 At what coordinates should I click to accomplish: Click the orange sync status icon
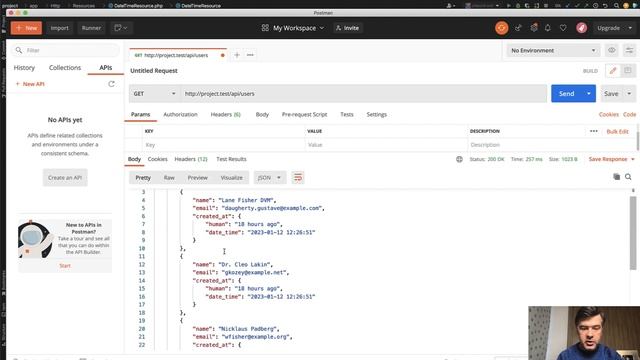coord(502,28)
